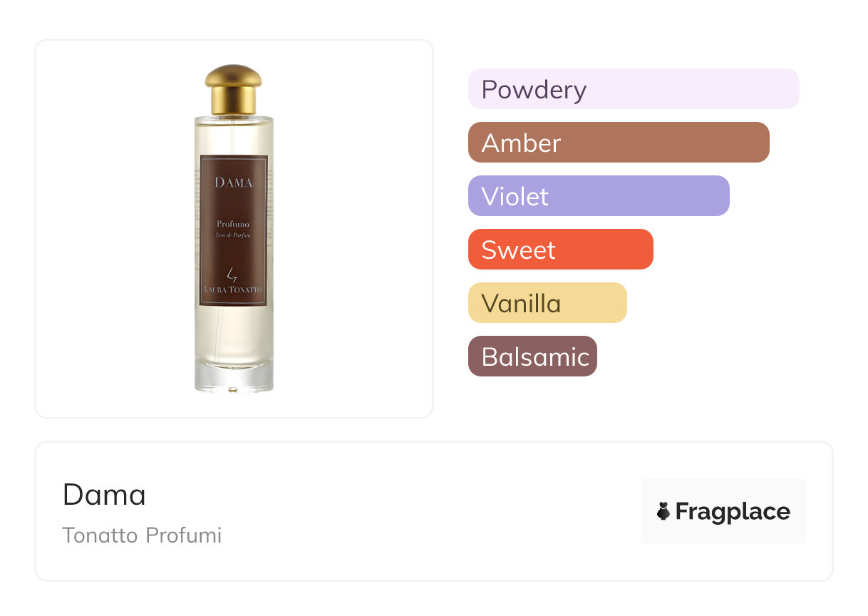868x616 pixels.
Task: Click the DAMA text on bottle label
Action: 234,183
